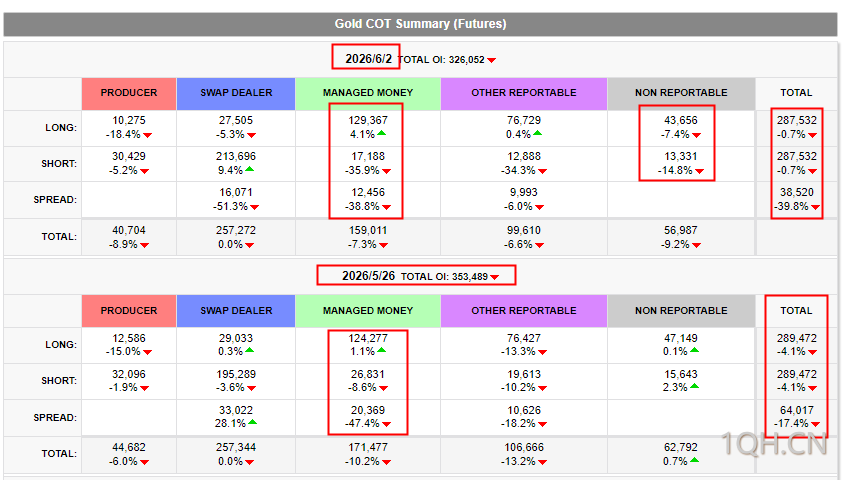The width and height of the screenshot is (844, 480).
Task: Click green up arrow beside Other Reportable 0.4%
Action: 537,133
